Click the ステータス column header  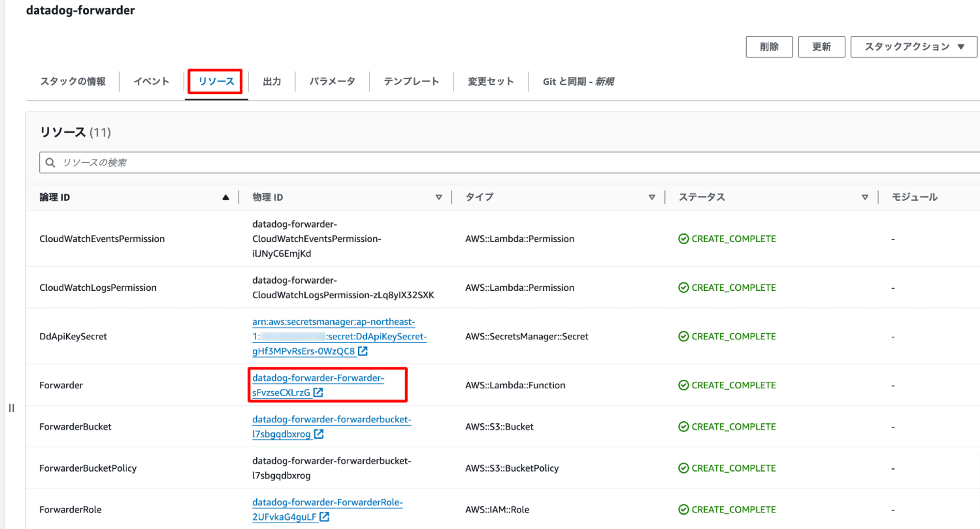click(702, 197)
